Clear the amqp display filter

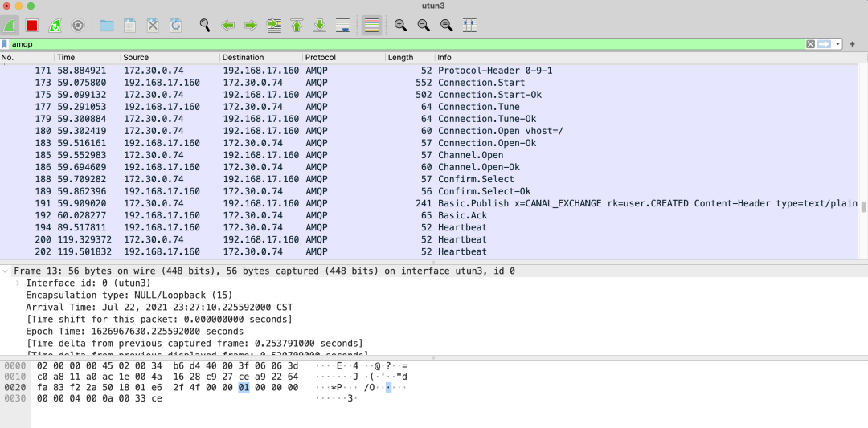810,44
